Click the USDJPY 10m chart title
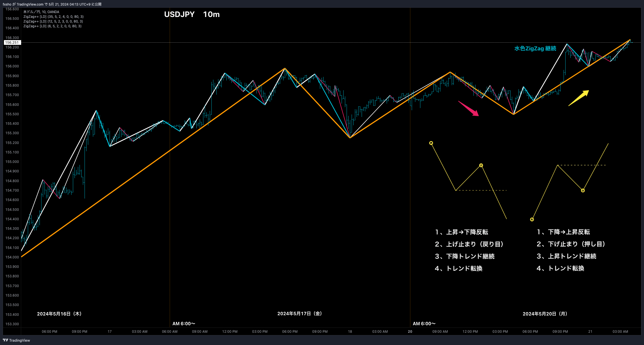Screen dimensions: 644x345 point(192,14)
